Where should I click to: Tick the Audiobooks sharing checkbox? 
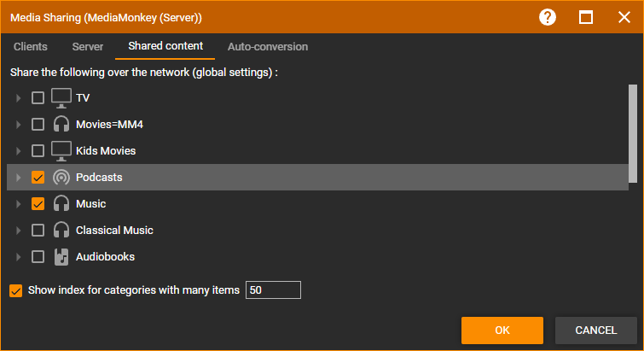click(38, 256)
